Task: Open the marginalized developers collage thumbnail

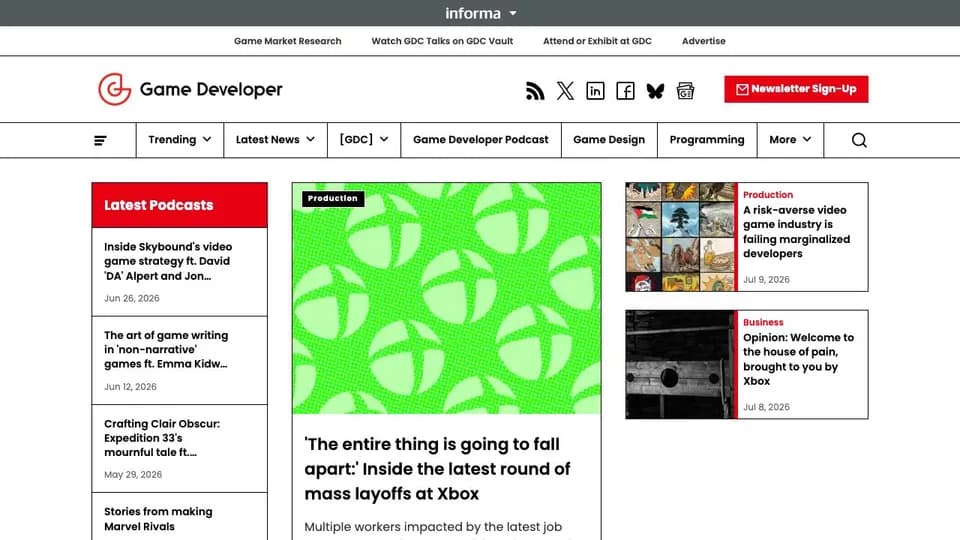Action: point(680,237)
